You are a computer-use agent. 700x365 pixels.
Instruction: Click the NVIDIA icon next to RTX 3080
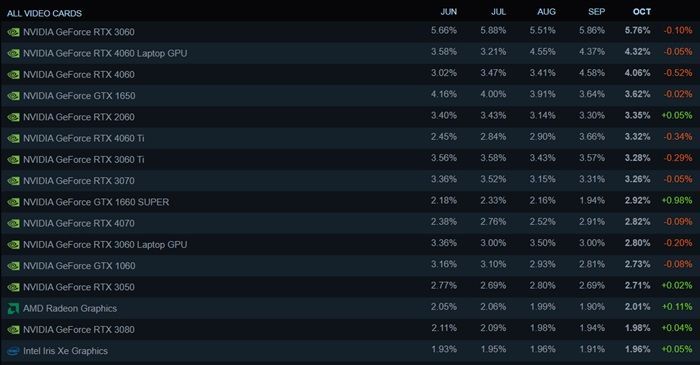point(13,330)
